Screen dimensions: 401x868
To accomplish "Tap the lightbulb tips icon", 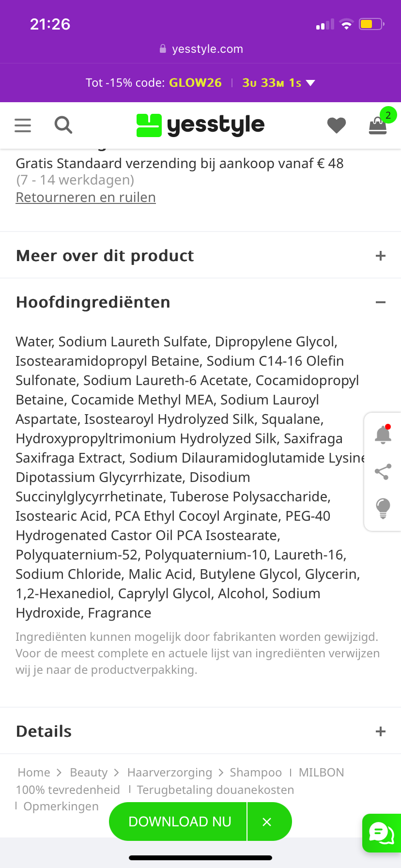I will pyautogui.click(x=383, y=508).
